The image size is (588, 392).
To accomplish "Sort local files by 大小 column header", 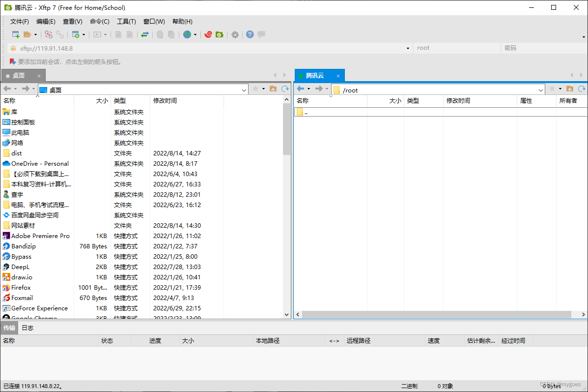I will 93,101.
